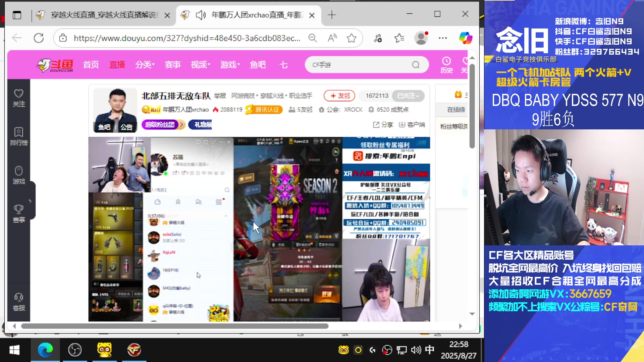The width and height of the screenshot is (644, 362).
Task: Click the Douyu logo
Action: coord(55,65)
